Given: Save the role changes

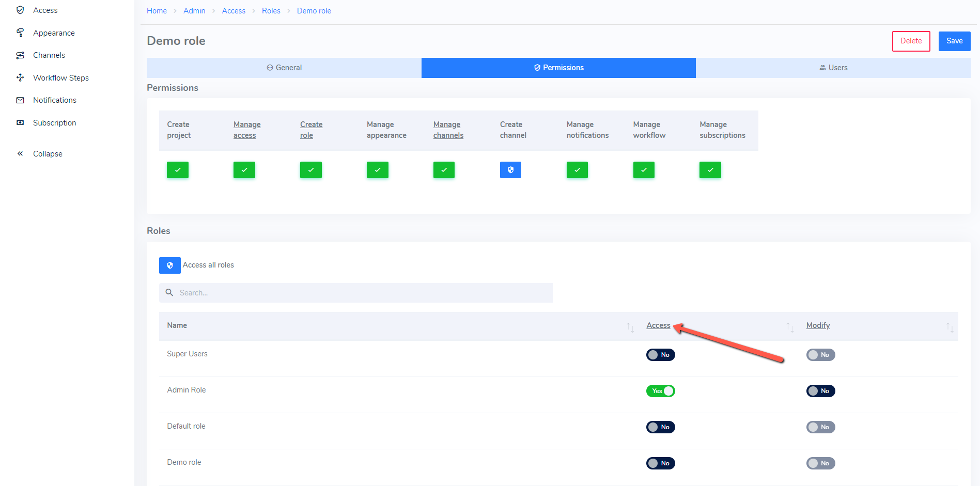Looking at the screenshot, I should pos(954,41).
